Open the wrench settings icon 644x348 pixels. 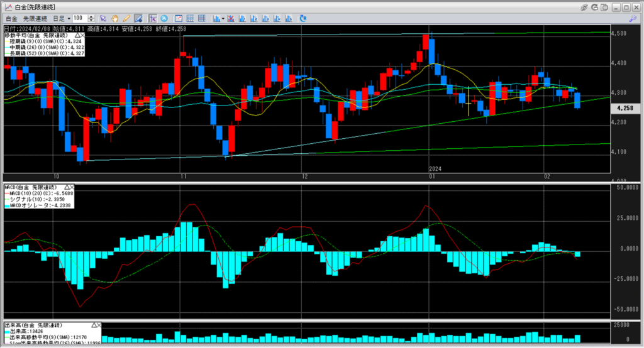[633, 18]
